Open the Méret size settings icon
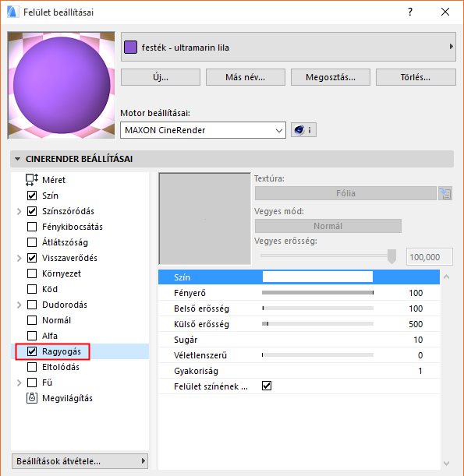 click(x=32, y=180)
